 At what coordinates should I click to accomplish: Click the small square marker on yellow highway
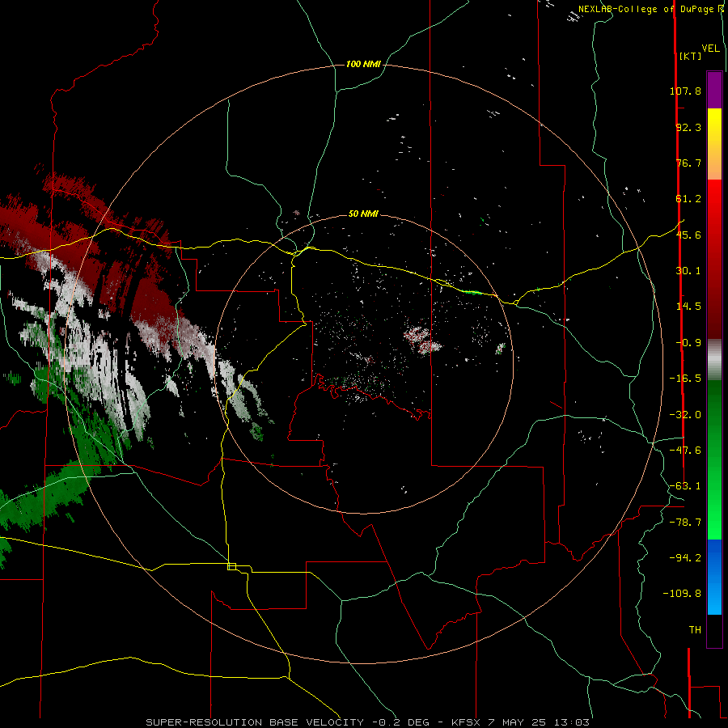pos(231,566)
